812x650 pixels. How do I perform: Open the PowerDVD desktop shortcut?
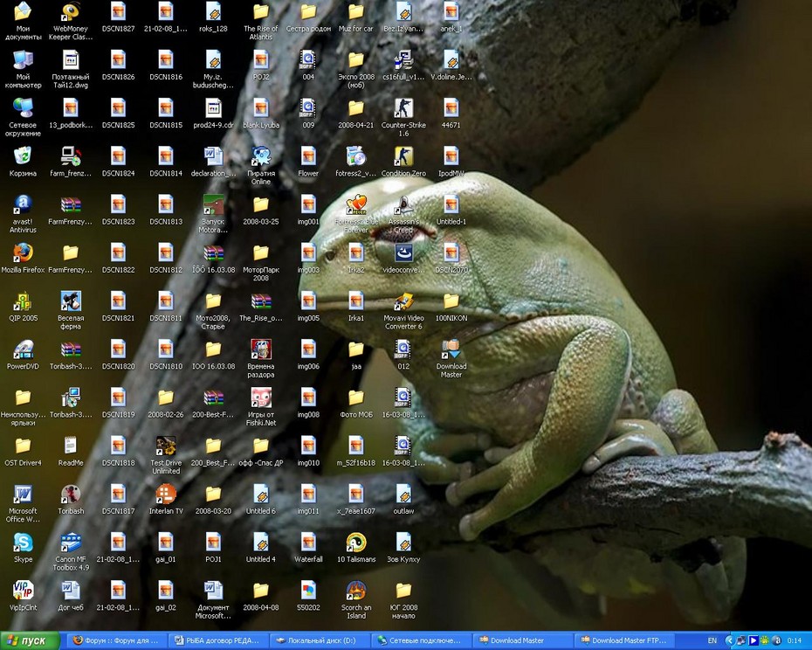tap(23, 355)
